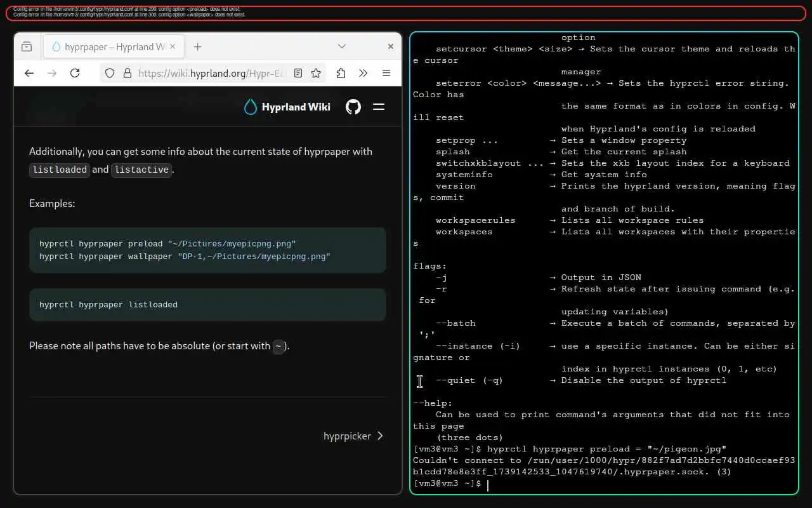Click the hyprctl hyprpaper preload pigeon.jpg command
Image resolution: width=812 pixels, height=508 pixels.
(x=606, y=449)
